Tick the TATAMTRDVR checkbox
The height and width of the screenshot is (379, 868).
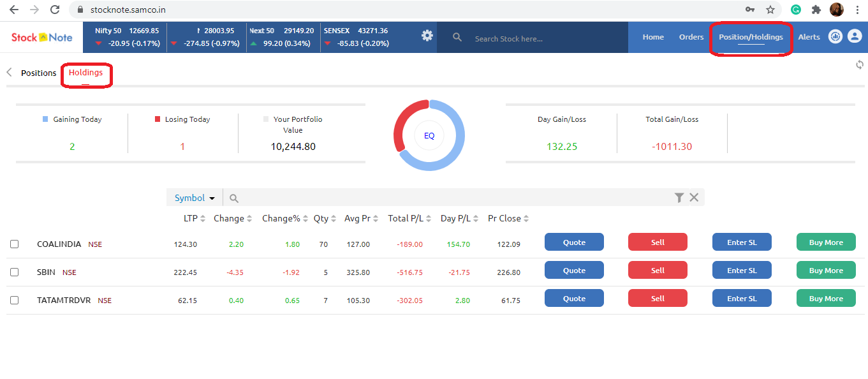coord(15,300)
